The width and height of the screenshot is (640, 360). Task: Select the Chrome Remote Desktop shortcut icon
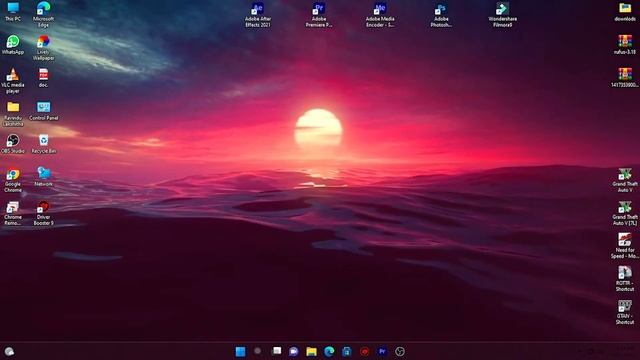pos(13,213)
